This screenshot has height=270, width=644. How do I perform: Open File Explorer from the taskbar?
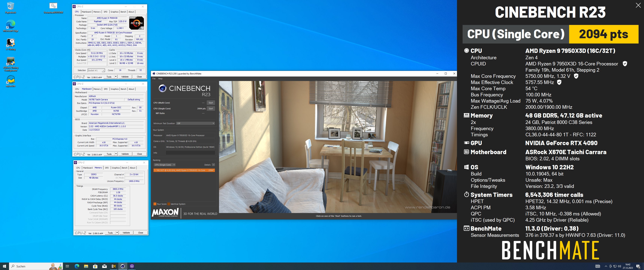(x=86, y=266)
